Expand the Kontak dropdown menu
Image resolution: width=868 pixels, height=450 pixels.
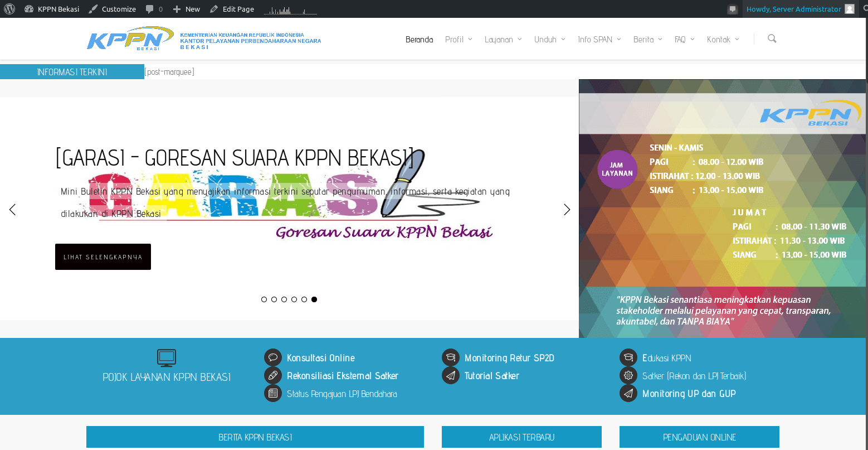723,40
